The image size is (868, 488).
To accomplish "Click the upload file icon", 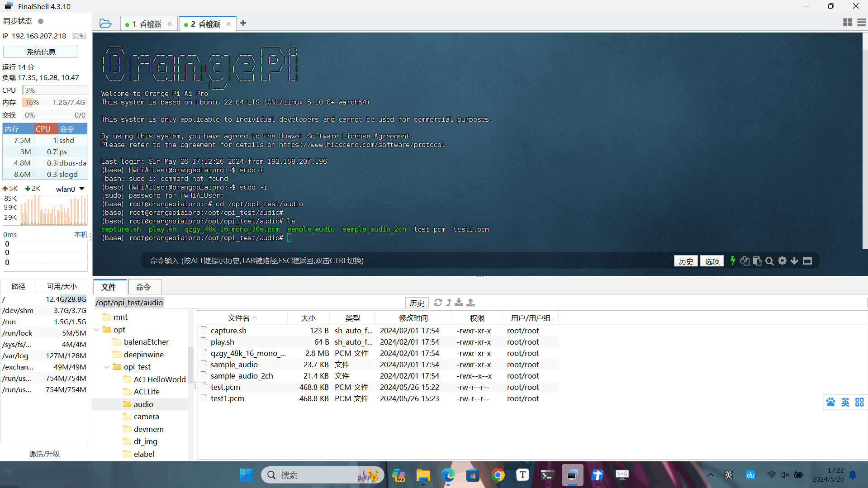I will click(x=471, y=303).
